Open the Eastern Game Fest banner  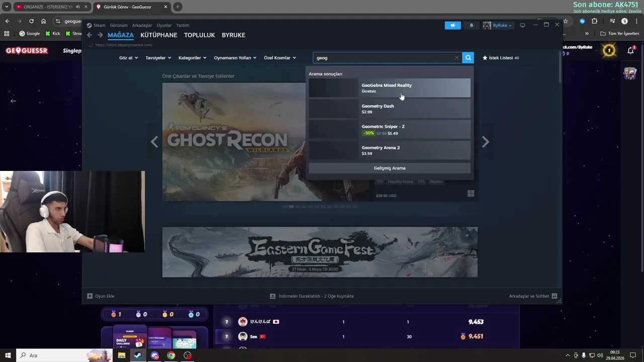[320, 252]
